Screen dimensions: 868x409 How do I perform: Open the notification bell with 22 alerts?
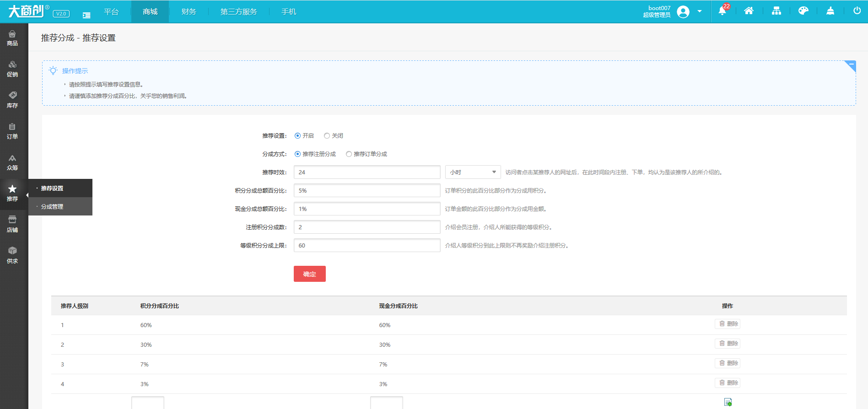(722, 11)
